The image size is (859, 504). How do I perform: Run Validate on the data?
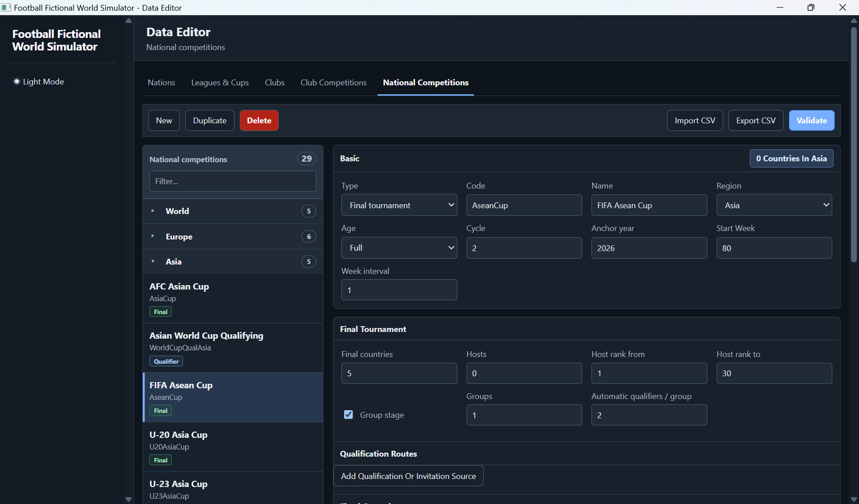coord(812,120)
